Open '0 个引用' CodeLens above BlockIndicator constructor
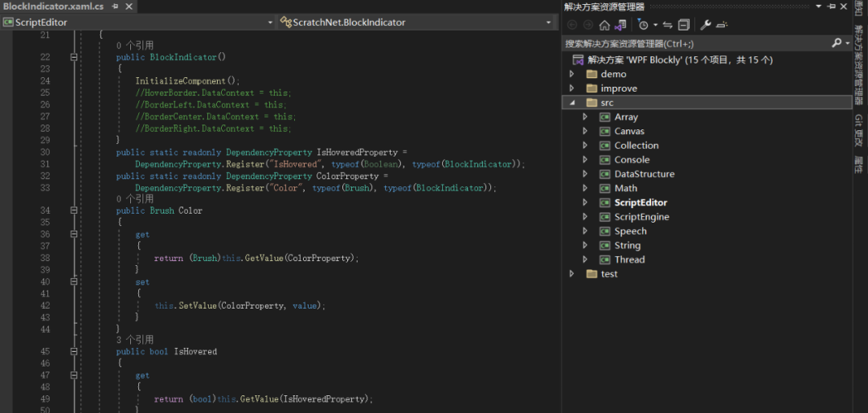Viewport: 868px width, 413px height. click(134, 45)
